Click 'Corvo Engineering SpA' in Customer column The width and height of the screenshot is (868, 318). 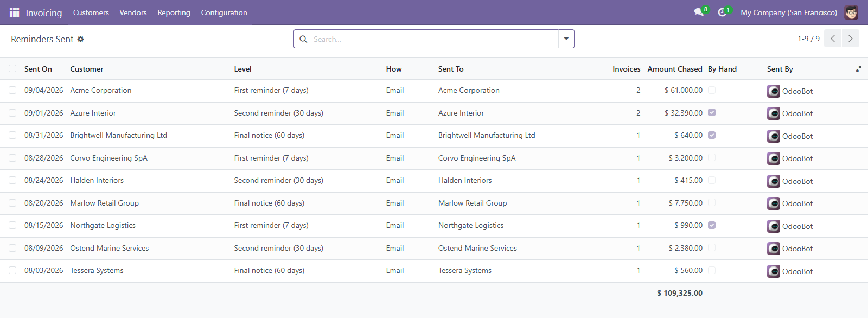108,158
